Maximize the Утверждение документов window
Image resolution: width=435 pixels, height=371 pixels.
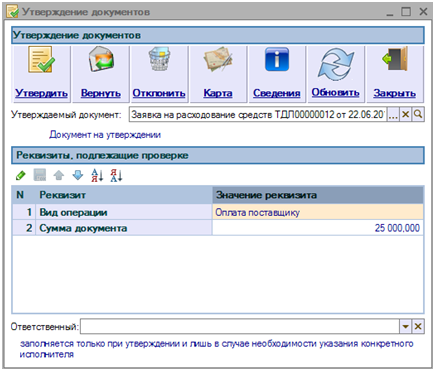406,12
